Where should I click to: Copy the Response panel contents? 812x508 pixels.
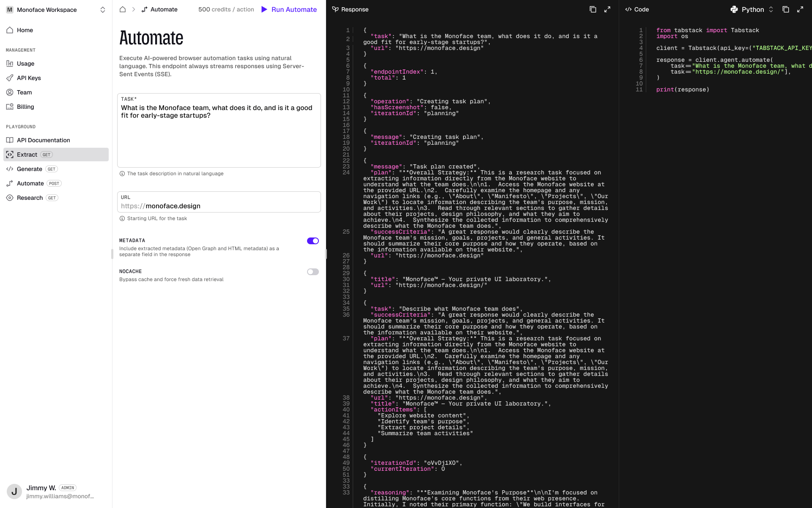[x=593, y=9]
